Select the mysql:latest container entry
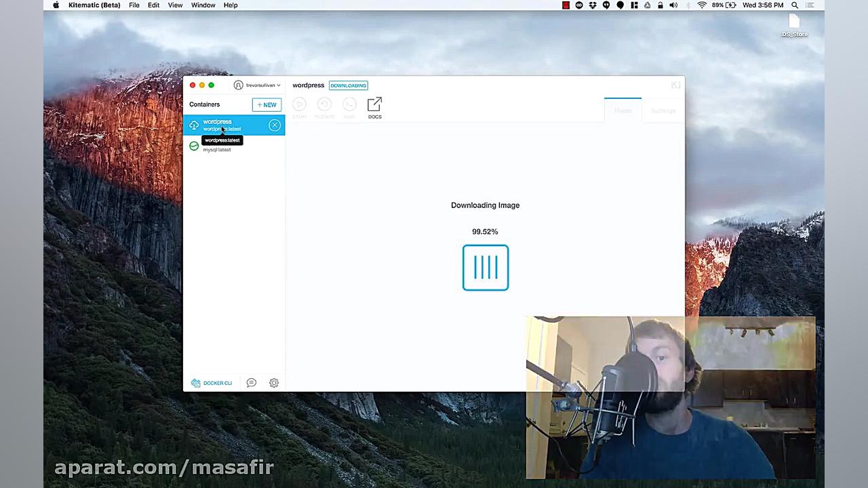This screenshot has height=488, width=868. (217, 149)
